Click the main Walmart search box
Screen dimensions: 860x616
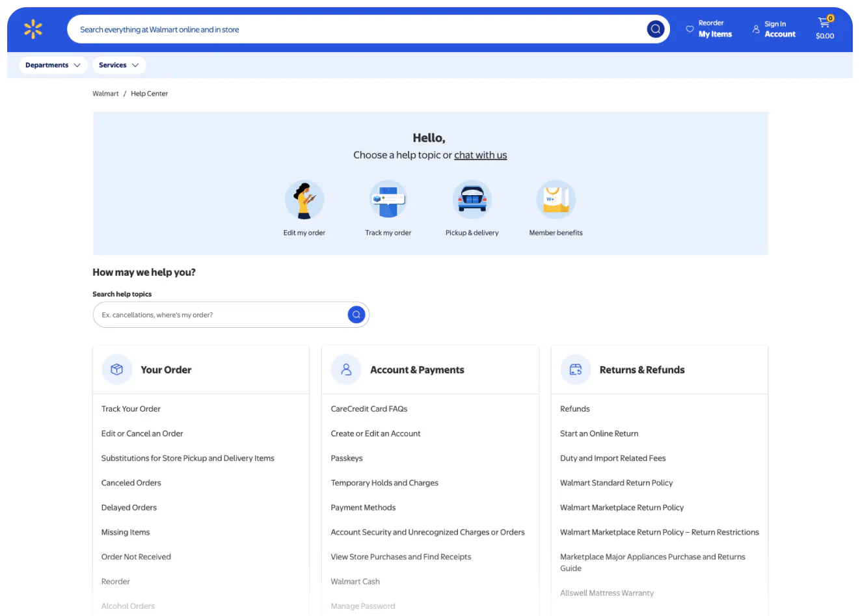358,29
